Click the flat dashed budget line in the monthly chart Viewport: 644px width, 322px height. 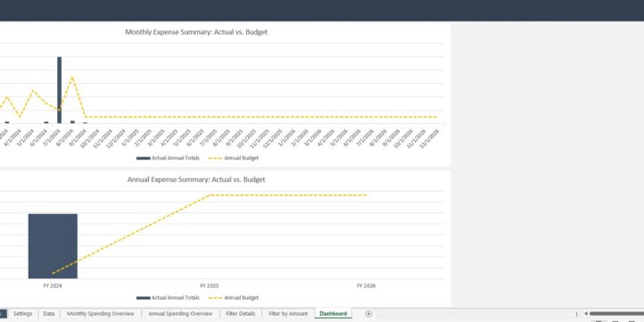260,117
